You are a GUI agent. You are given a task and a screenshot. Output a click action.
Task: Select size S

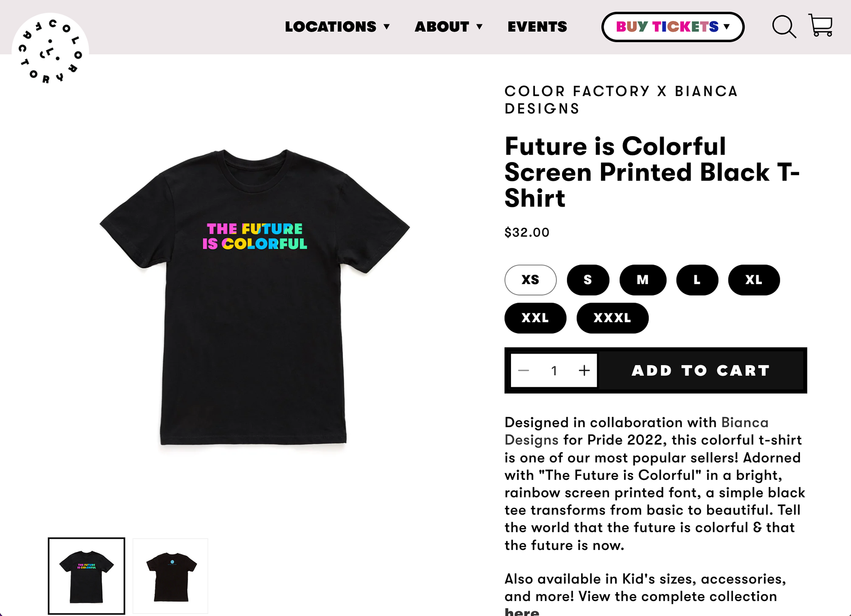588,280
